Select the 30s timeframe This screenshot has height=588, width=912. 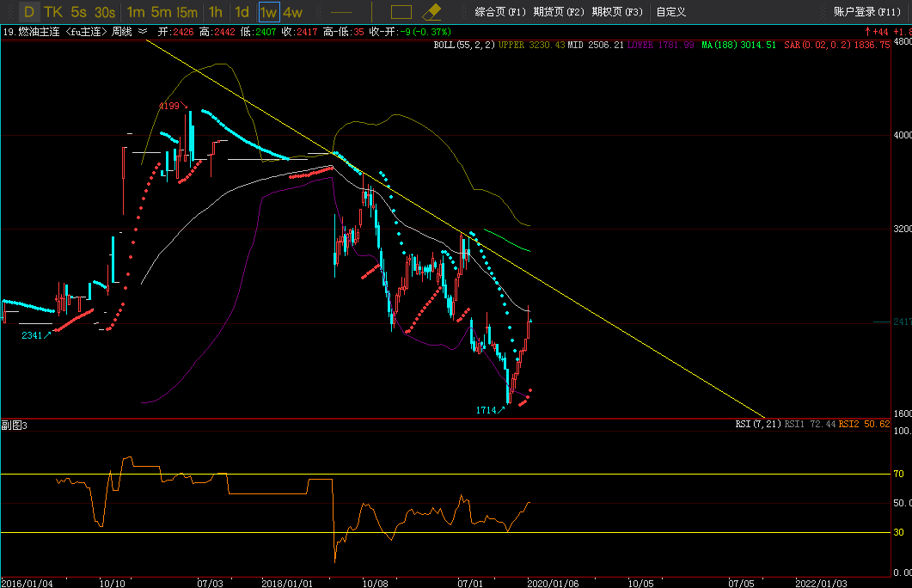pyautogui.click(x=105, y=12)
